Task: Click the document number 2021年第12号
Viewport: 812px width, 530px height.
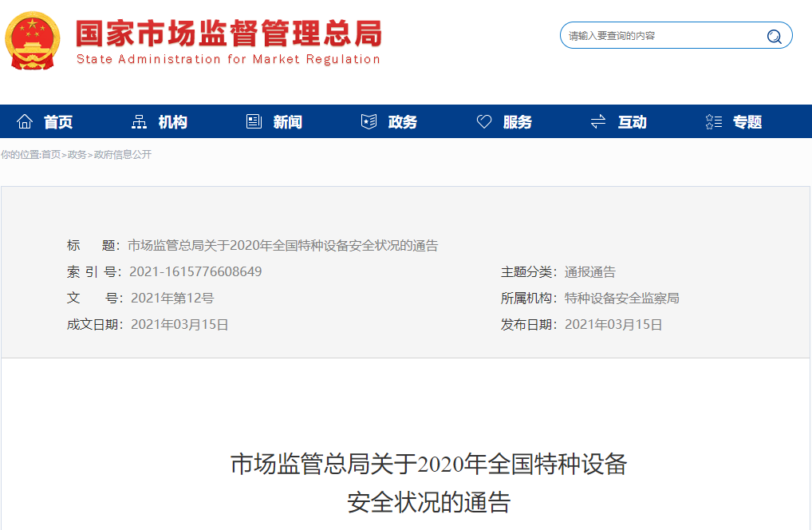Action: (172, 298)
